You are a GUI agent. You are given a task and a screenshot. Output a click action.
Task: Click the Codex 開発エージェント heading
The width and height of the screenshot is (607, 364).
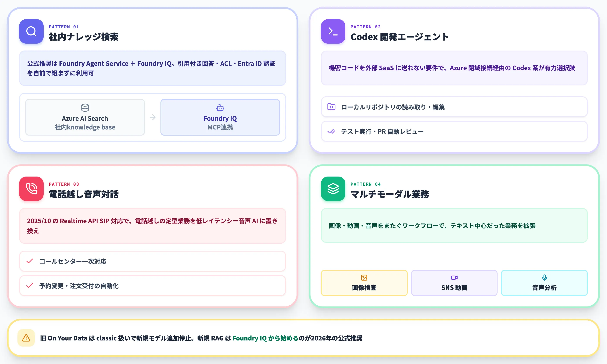pyautogui.click(x=400, y=37)
